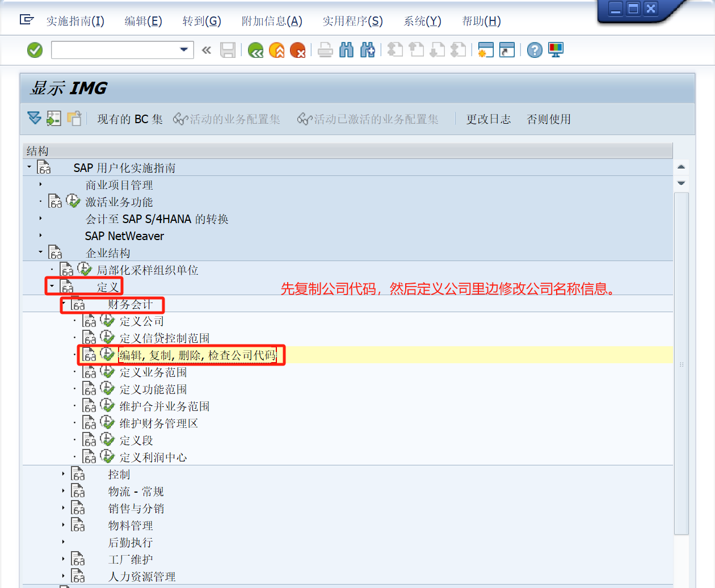Click the scroll up arrow of tree

[x=682, y=167]
